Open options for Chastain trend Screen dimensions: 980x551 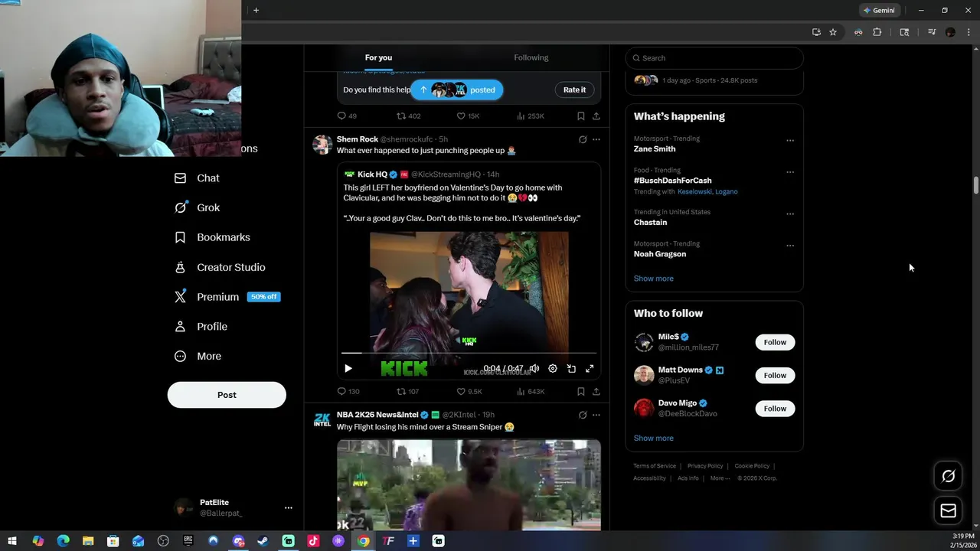[790, 214]
